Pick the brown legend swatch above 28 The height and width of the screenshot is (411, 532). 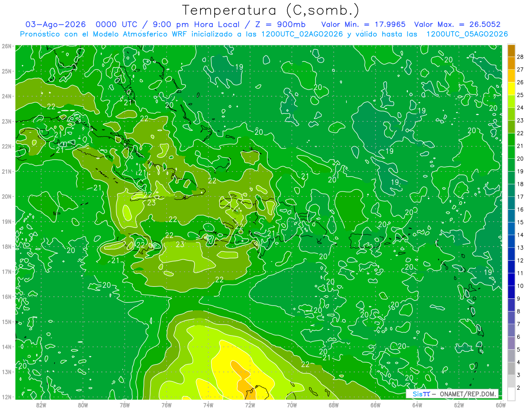click(x=511, y=51)
